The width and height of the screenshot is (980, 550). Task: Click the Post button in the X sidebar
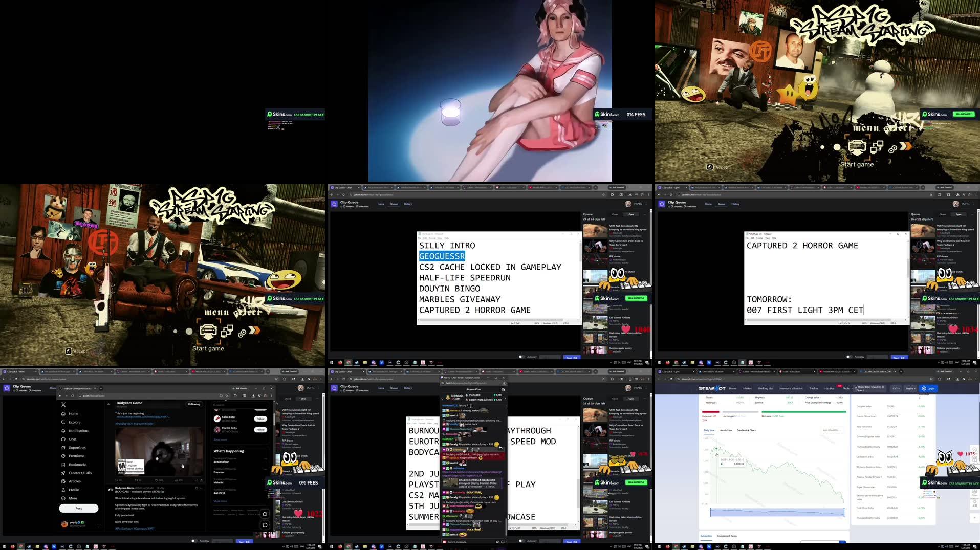79,508
